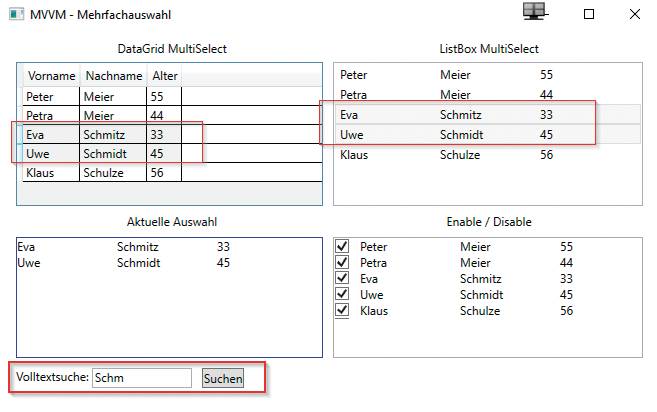Screen dimensions: 657x412
Task: Select the Uwe row header in DataGrid
Action: click(x=20, y=153)
